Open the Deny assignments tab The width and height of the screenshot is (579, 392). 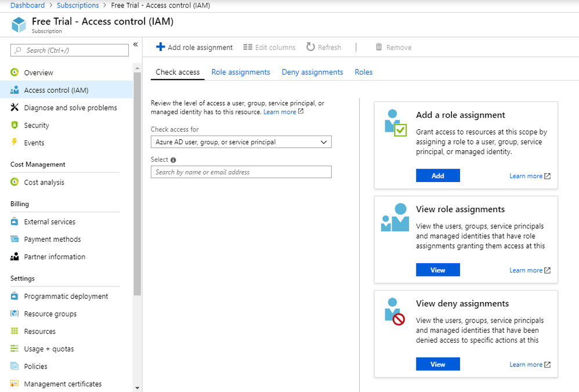[x=312, y=72]
